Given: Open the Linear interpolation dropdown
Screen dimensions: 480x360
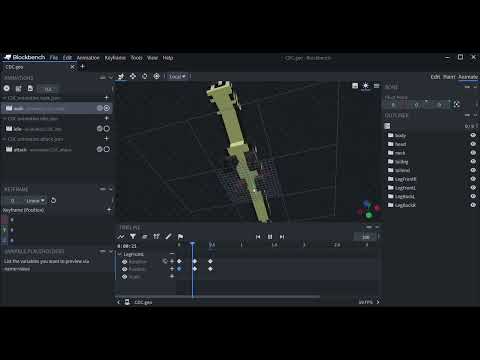Looking at the screenshot, I should [35, 201].
